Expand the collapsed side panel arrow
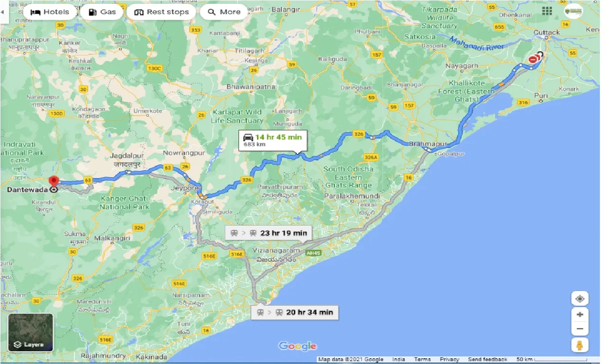The height and width of the screenshot is (364, 607). (x=3, y=11)
